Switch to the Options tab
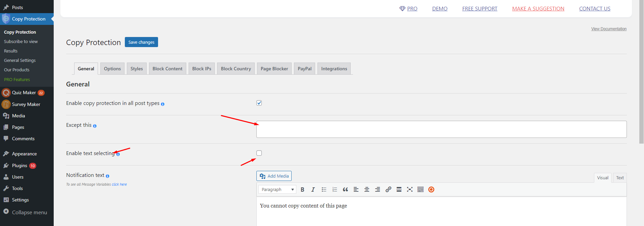Image resolution: width=644 pixels, height=226 pixels. coord(112,69)
